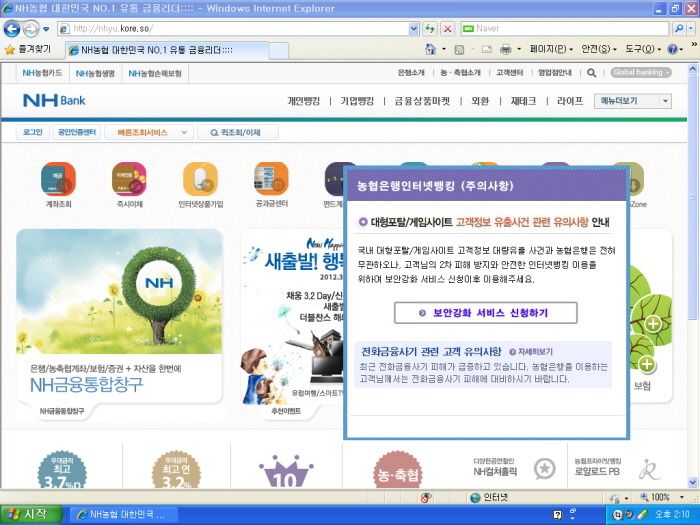The image size is (700, 525).
Task: Select 금융상품마켓 main menu
Action: (x=422, y=101)
